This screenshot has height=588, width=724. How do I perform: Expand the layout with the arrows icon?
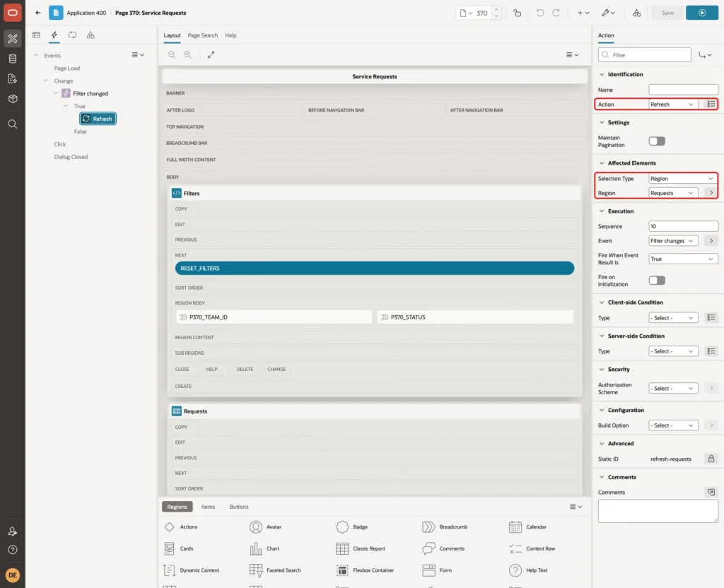pyautogui.click(x=211, y=54)
